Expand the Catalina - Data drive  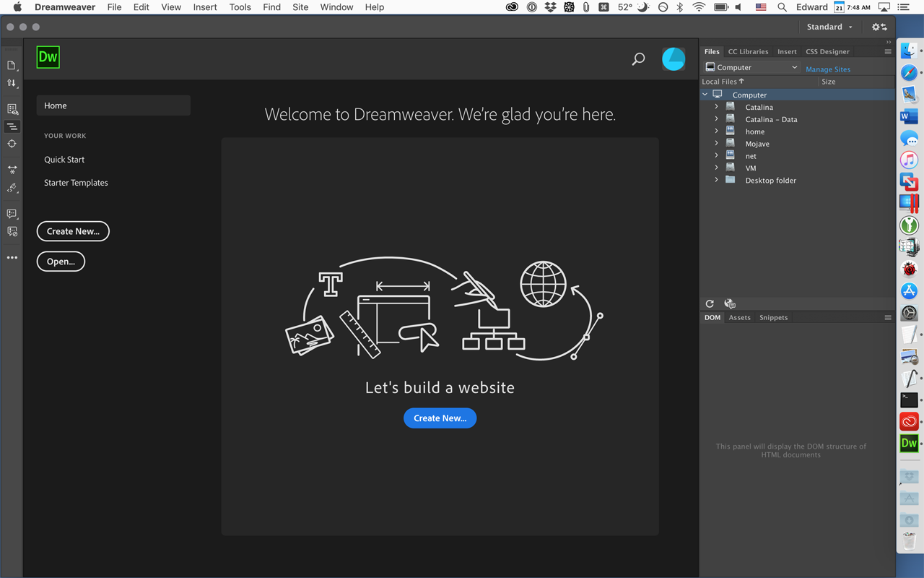coord(716,119)
